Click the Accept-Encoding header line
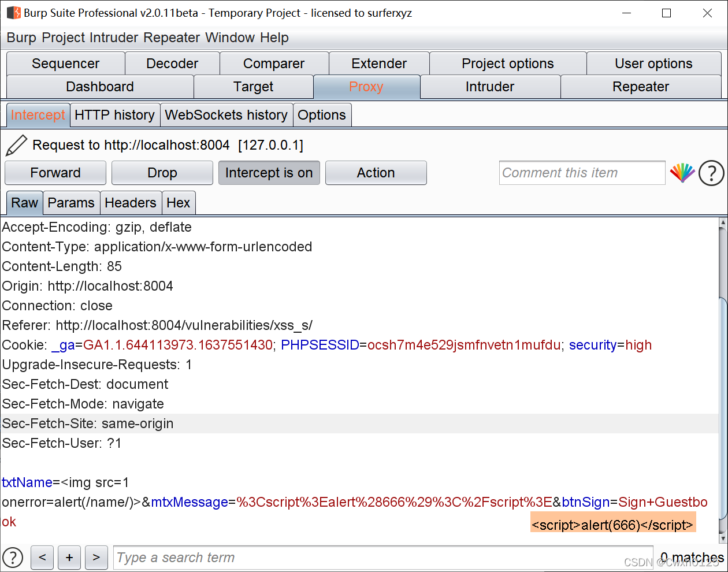Screen dimensions: 728x572 pyautogui.click(x=97, y=227)
